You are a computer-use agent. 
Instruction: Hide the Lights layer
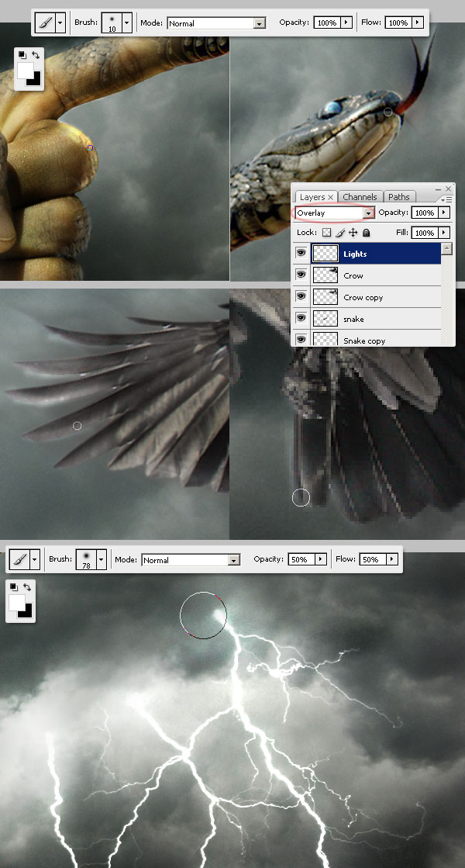(301, 253)
